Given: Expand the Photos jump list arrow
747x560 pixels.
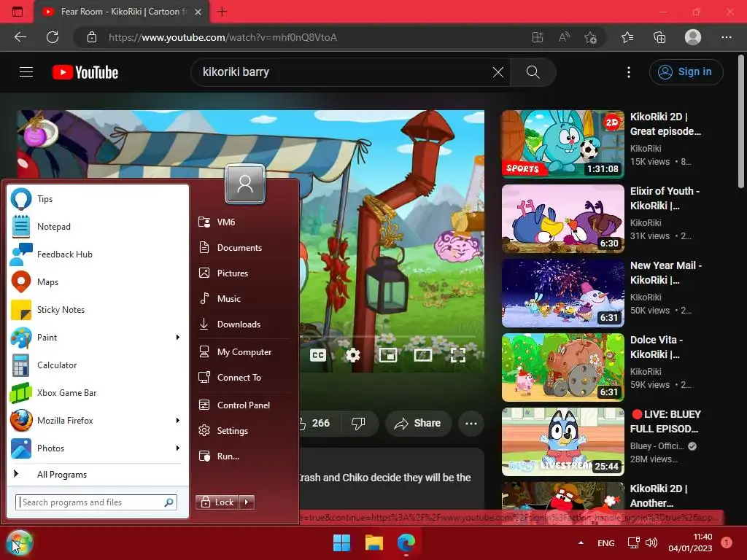Looking at the screenshot, I should coord(178,448).
